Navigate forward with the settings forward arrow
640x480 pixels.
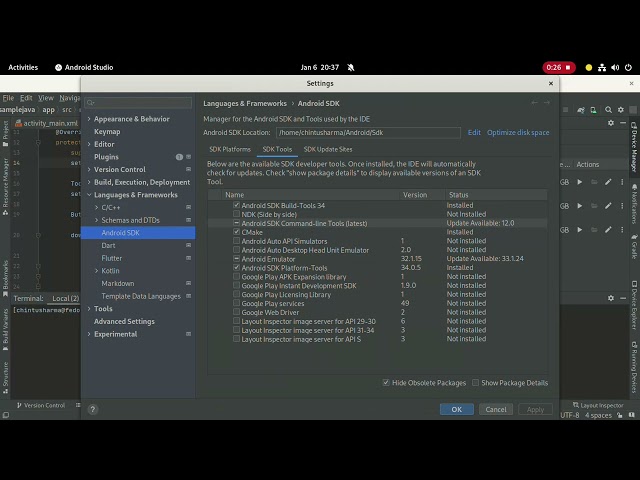(547, 103)
